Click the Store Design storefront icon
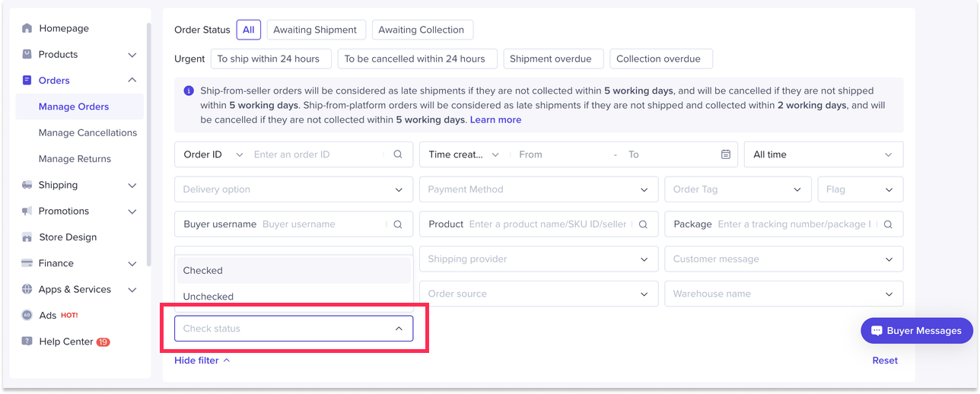This screenshot has height=394, width=980. [27, 237]
